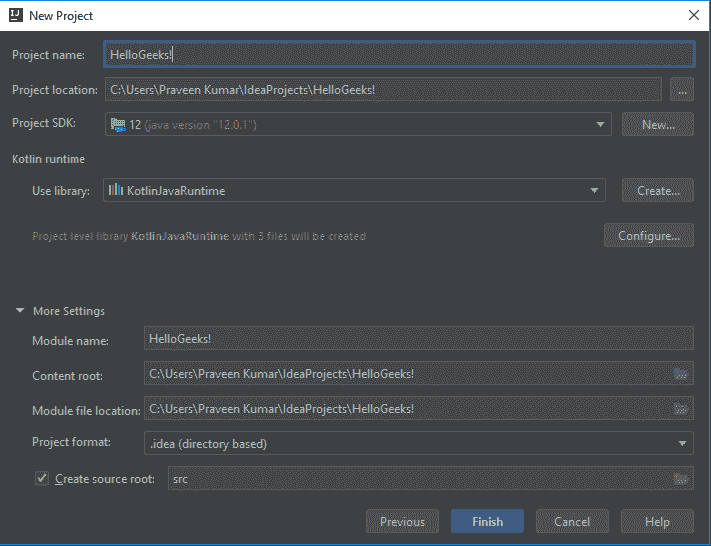
Task: Click the browse button beside Project location
Action: pos(682,90)
